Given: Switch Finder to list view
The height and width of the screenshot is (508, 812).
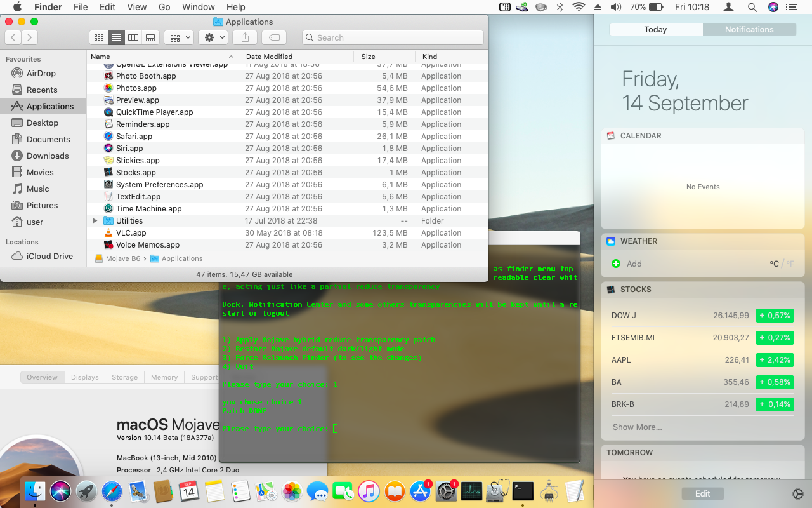Looking at the screenshot, I should point(115,37).
